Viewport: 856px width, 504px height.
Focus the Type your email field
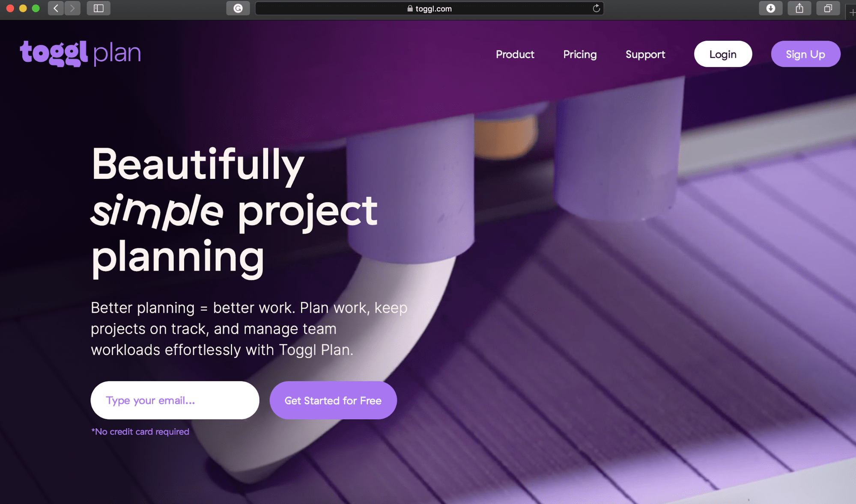click(175, 400)
